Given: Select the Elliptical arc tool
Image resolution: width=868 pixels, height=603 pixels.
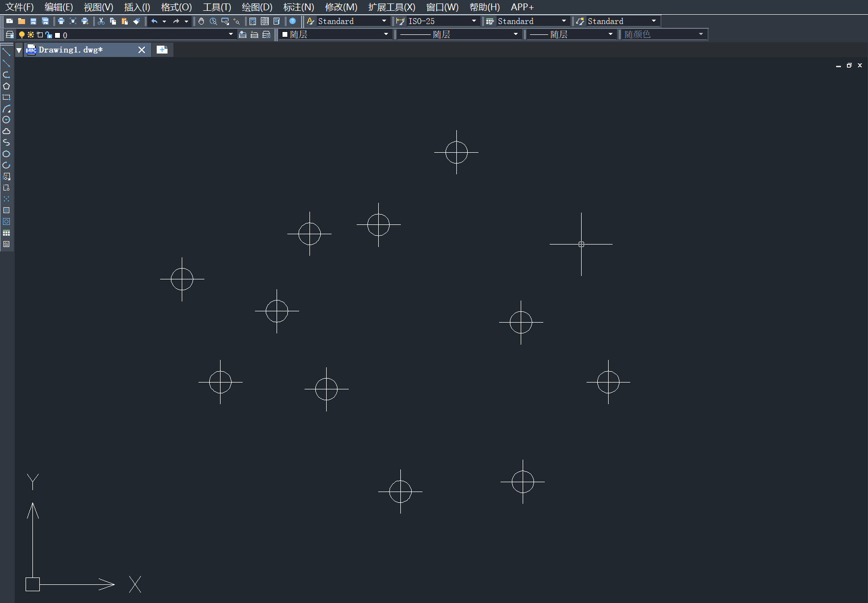Looking at the screenshot, I should [6, 165].
